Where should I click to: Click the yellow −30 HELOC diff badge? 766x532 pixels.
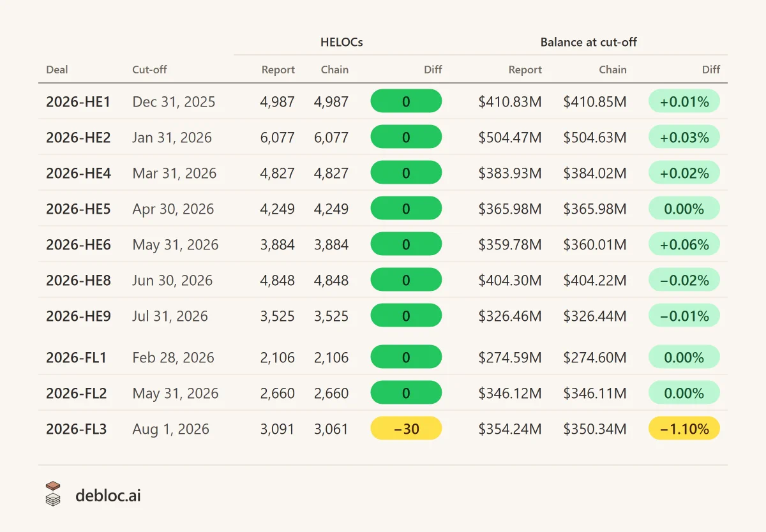pyautogui.click(x=406, y=429)
